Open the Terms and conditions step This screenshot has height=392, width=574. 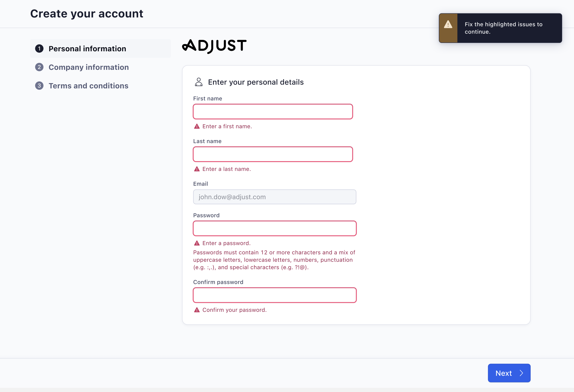click(x=89, y=85)
